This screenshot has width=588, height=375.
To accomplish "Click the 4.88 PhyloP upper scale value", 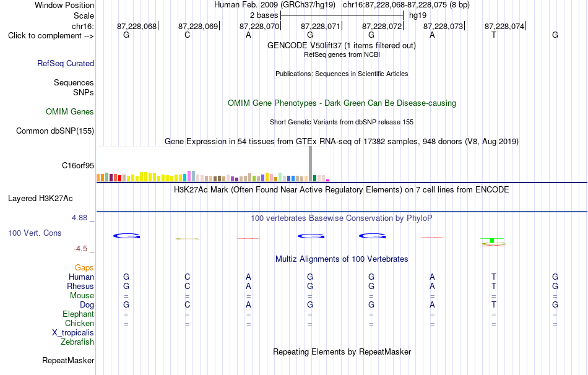I will (x=79, y=218).
